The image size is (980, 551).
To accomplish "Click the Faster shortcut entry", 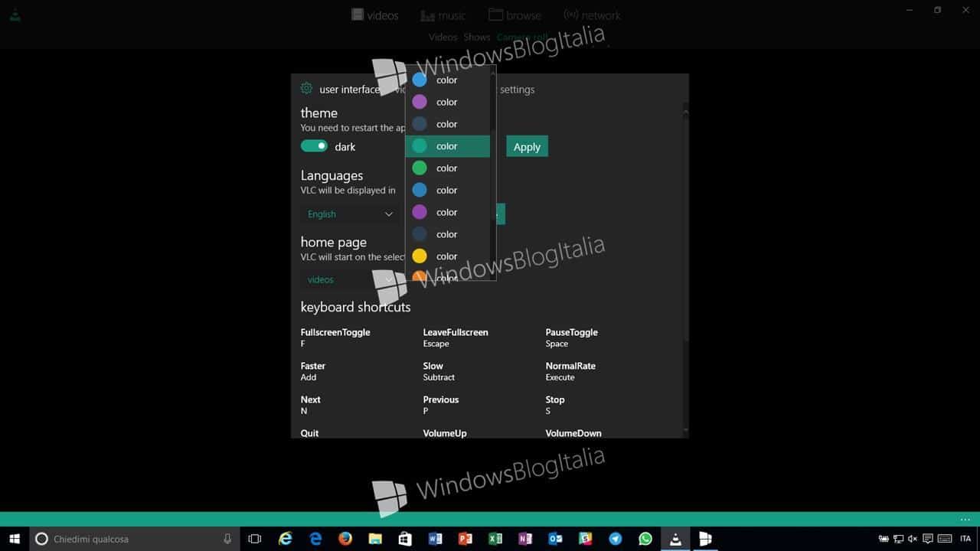I will pos(313,371).
